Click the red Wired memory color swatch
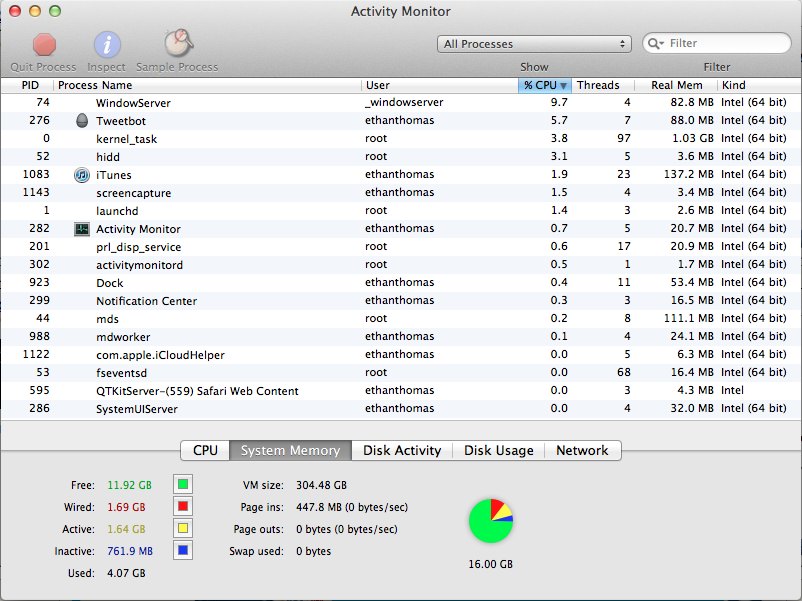 [183, 506]
